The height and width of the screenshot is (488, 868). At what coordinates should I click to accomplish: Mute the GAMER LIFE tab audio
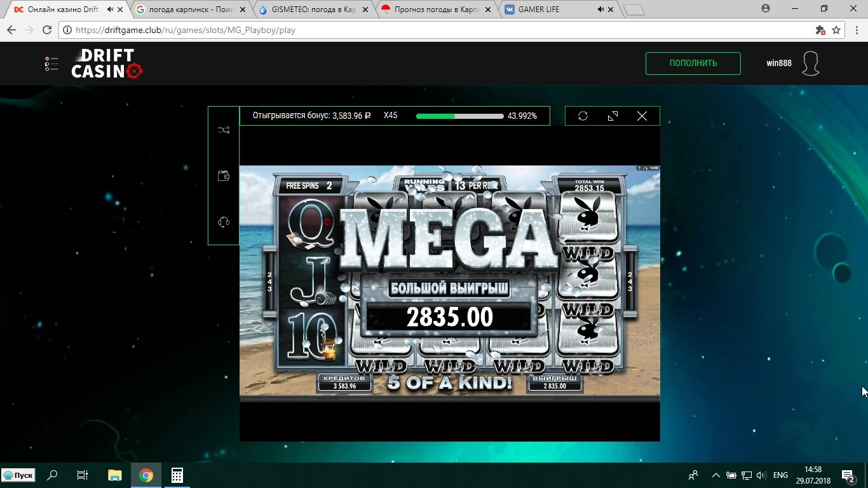(x=600, y=10)
